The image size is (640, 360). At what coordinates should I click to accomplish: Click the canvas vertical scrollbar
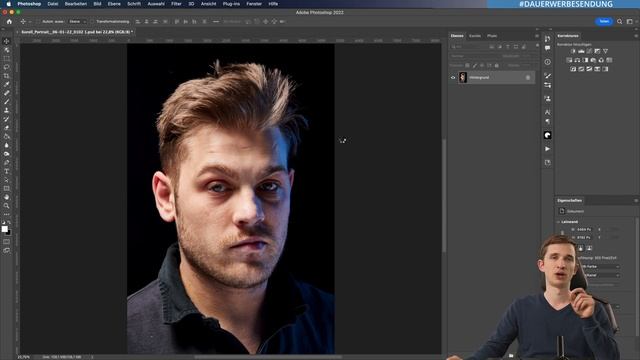[x=444, y=196]
